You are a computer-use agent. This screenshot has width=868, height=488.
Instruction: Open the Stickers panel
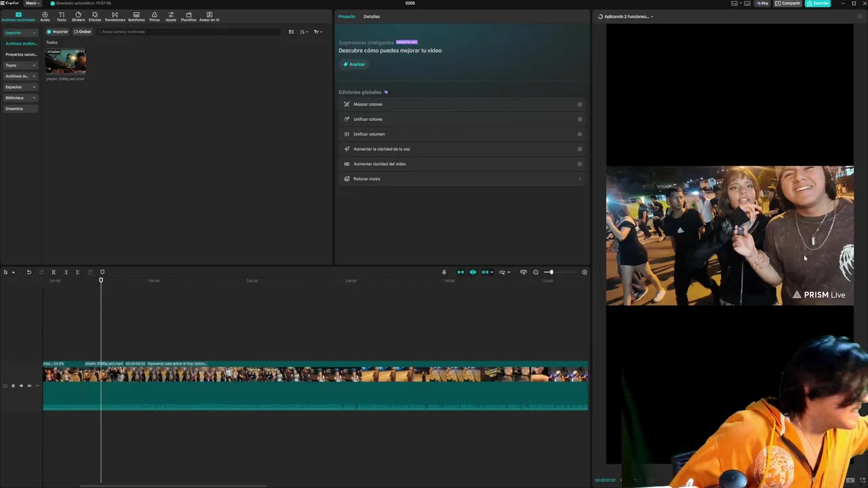tap(78, 16)
